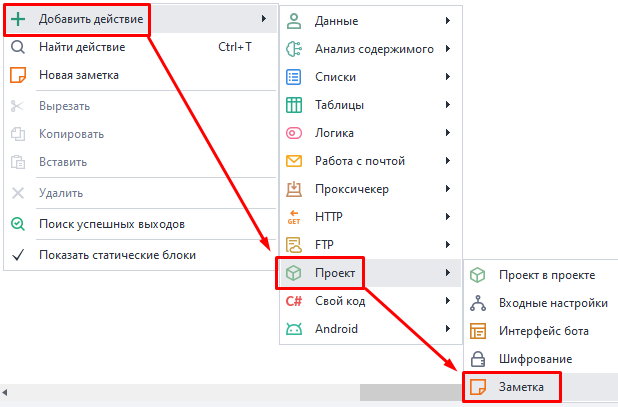618x407 pixels.
Task: Expand the HTTP submenu arrow
Action: (448, 216)
